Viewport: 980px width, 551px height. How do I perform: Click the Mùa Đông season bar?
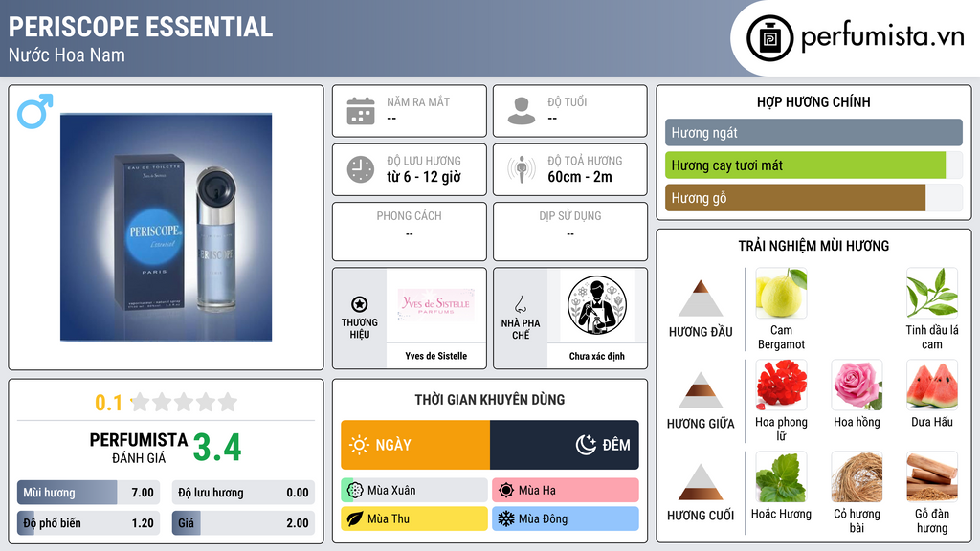click(566, 519)
